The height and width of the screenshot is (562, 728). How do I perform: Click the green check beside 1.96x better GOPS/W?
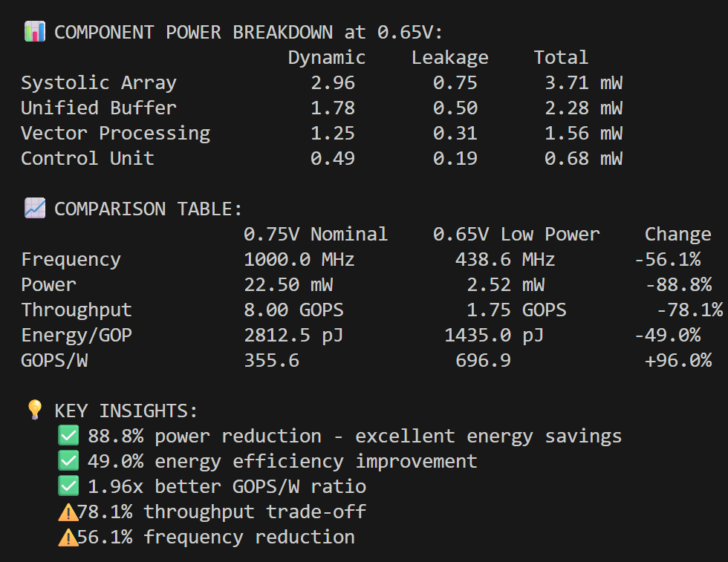pos(68,486)
